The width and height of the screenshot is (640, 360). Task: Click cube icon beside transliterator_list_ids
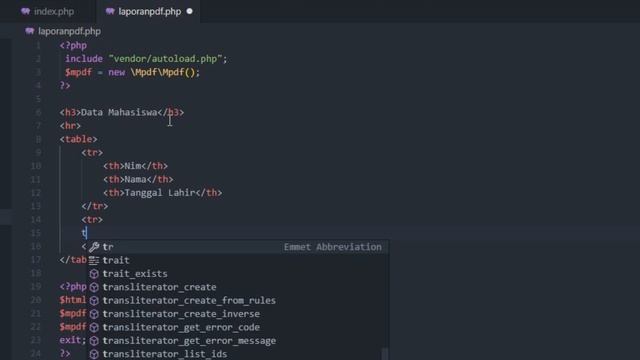point(94,354)
